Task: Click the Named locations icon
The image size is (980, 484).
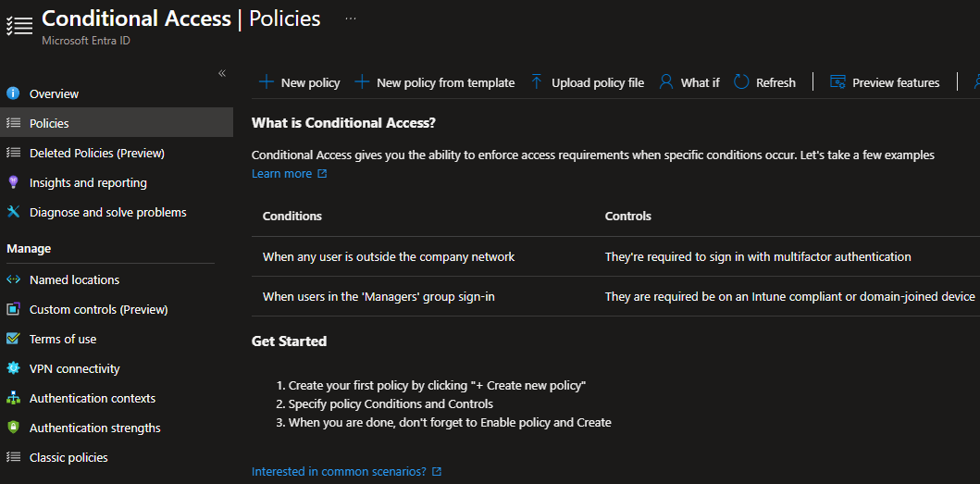Action: [x=13, y=279]
